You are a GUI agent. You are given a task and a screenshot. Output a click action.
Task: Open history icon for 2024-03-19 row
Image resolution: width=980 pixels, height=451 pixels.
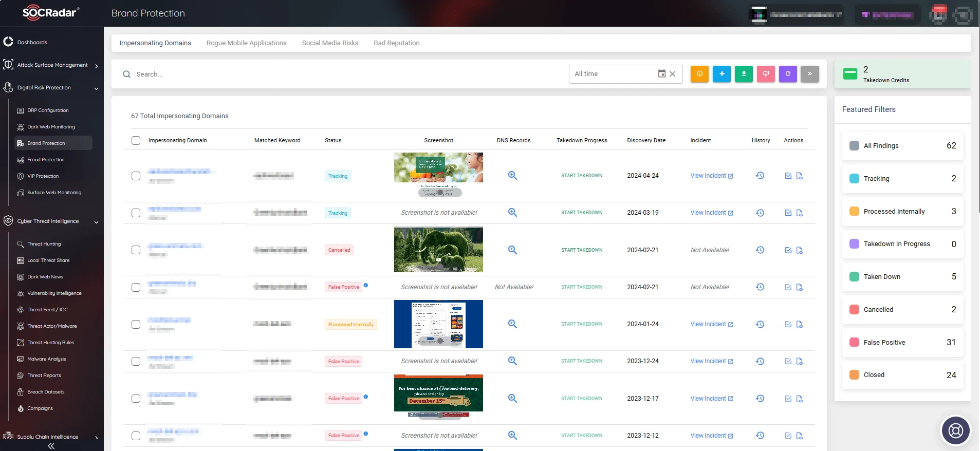coord(760,213)
